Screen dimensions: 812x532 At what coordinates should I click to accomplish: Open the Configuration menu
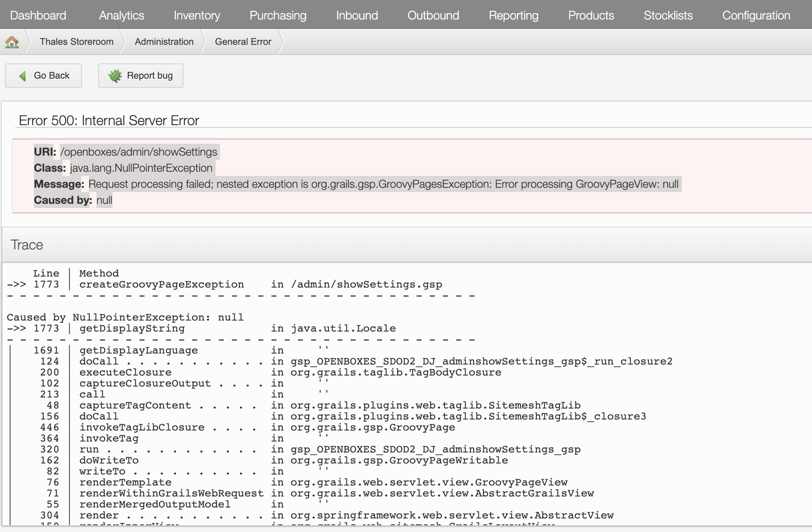[756, 15]
